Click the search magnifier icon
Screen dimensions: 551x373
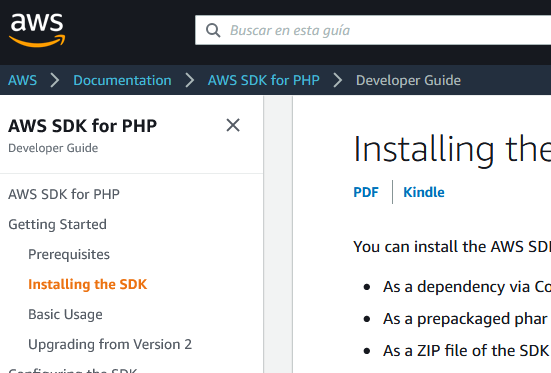pos(213,30)
